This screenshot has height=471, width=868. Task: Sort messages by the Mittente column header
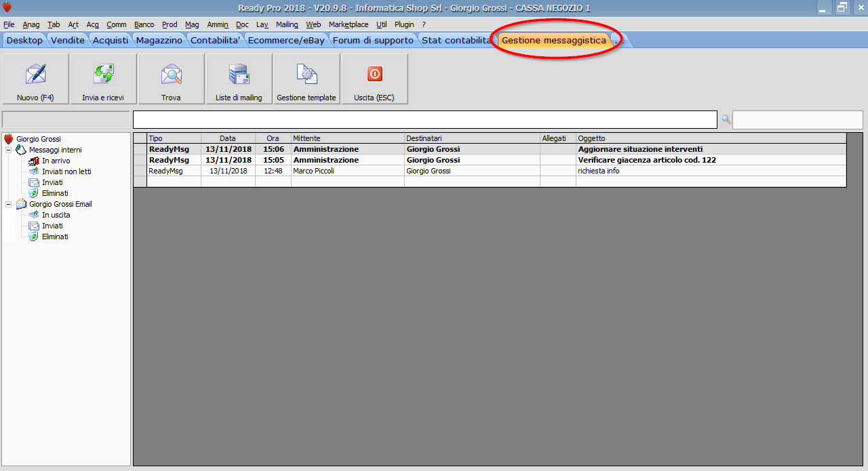tap(348, 138)
